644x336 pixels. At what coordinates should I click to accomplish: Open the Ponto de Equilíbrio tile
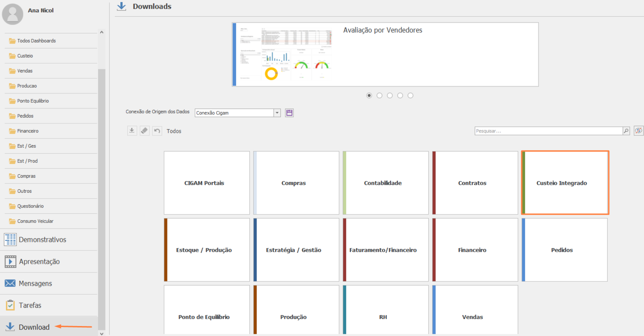pos(207,310)
